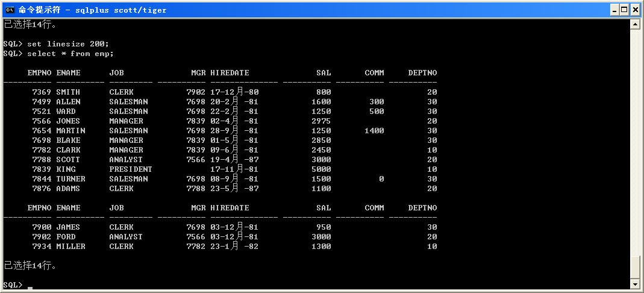This screenshot has height=293, width=644.
Task: Maximize the command prompt window
Action: pyautogui.click(x=625, y=10)
